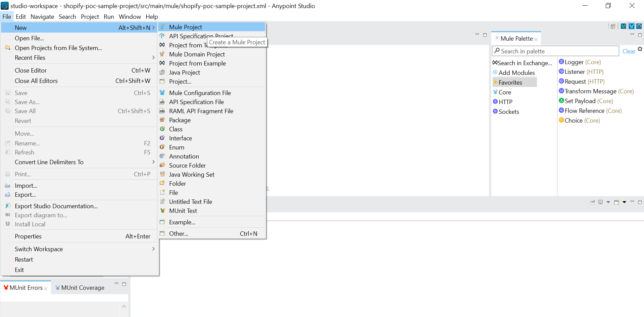Select the Mule Configuration File icon
Screen dimensions: 644x317
162,93
